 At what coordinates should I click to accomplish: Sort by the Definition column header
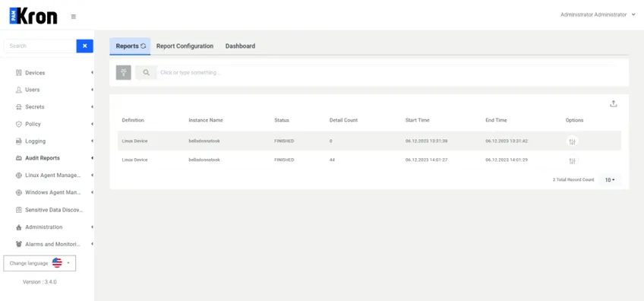133,120
